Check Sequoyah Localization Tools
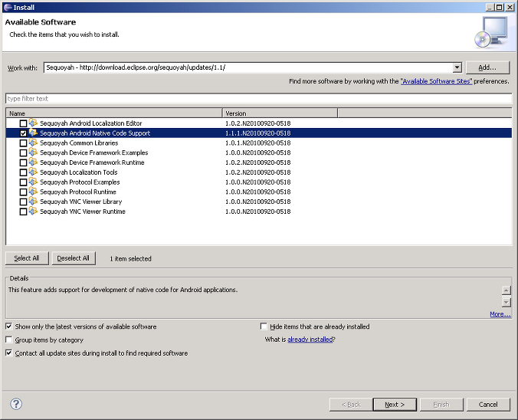Image resolution: width=518 pixels, height=420 pixels. [x=23, y=172]
